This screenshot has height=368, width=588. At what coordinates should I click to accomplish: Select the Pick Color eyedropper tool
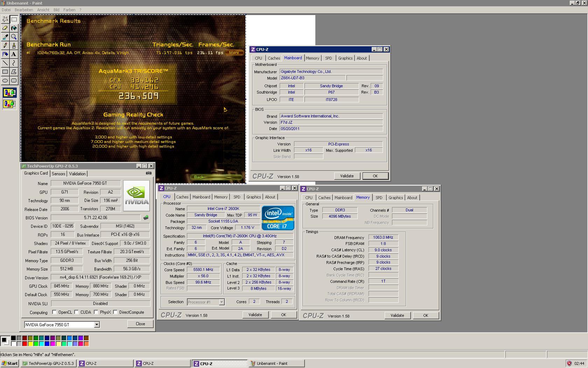[x=5, y=37]
